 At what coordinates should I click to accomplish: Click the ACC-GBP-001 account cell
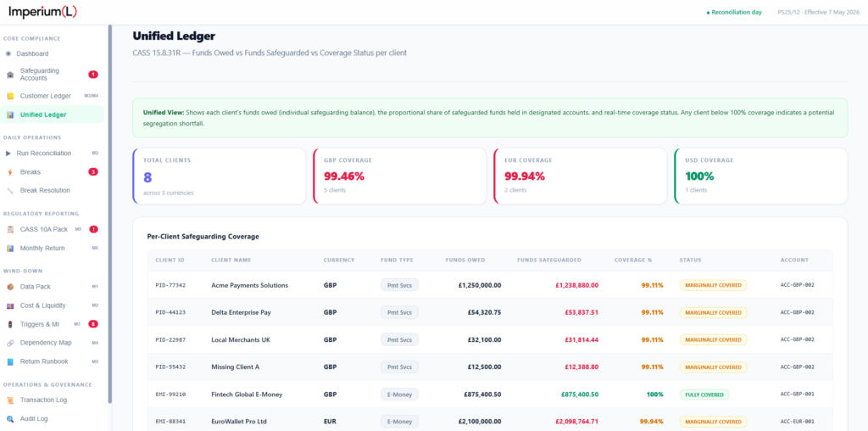tap(797, 395)
